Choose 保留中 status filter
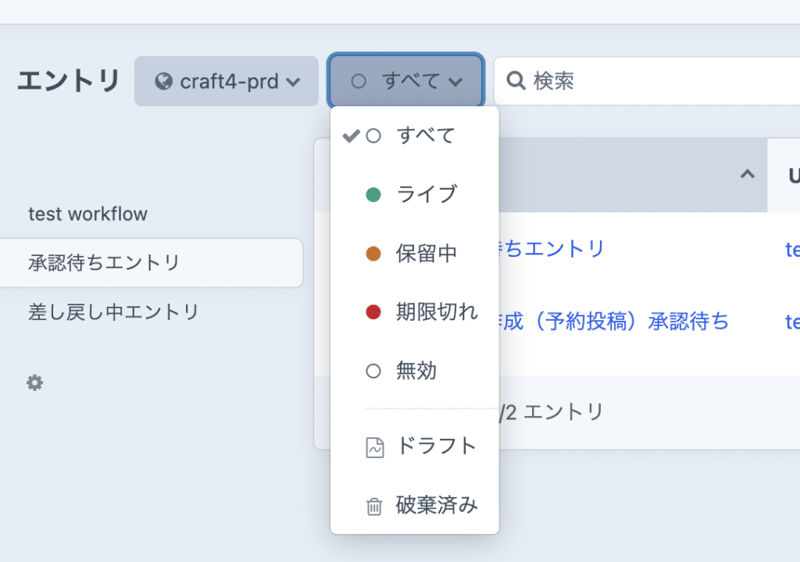Viewport: 800px width, 562px height. pyautogui.click(x=426, y=254)
